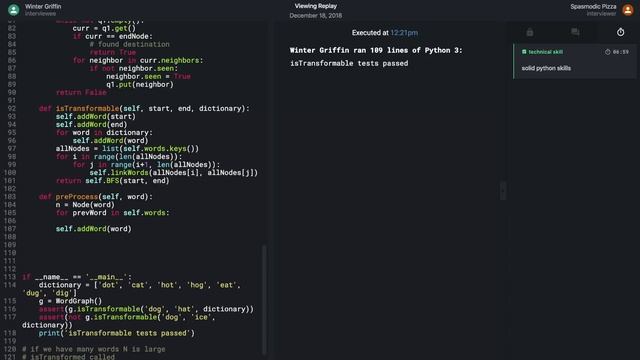This screenshot has width=640, height=360.
Task: Click 'n = Node(word)' on line 104
Action: coord(85,205)
